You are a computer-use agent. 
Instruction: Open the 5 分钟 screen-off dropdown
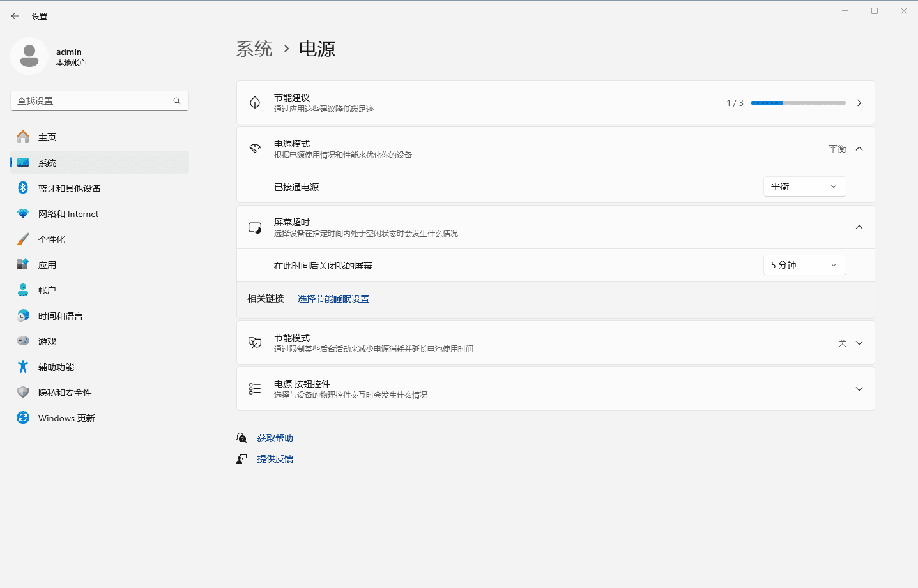pyautogui.click(x=804, y=265)
